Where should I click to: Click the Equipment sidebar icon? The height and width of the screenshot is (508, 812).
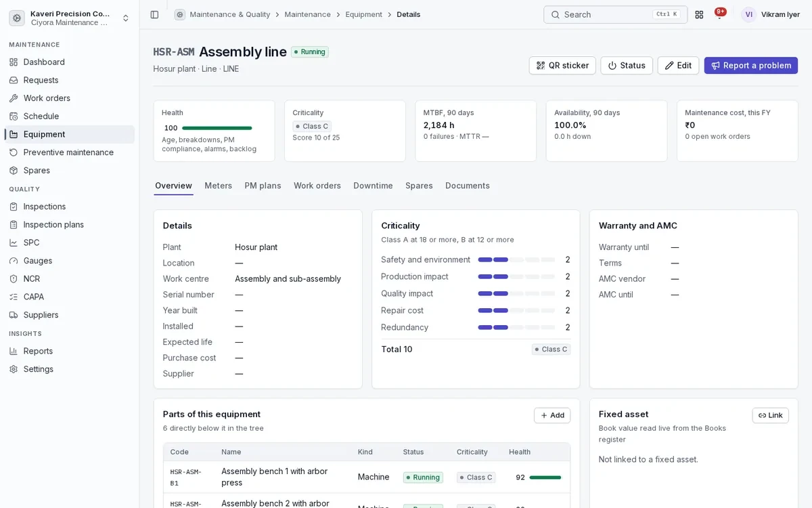14,134
